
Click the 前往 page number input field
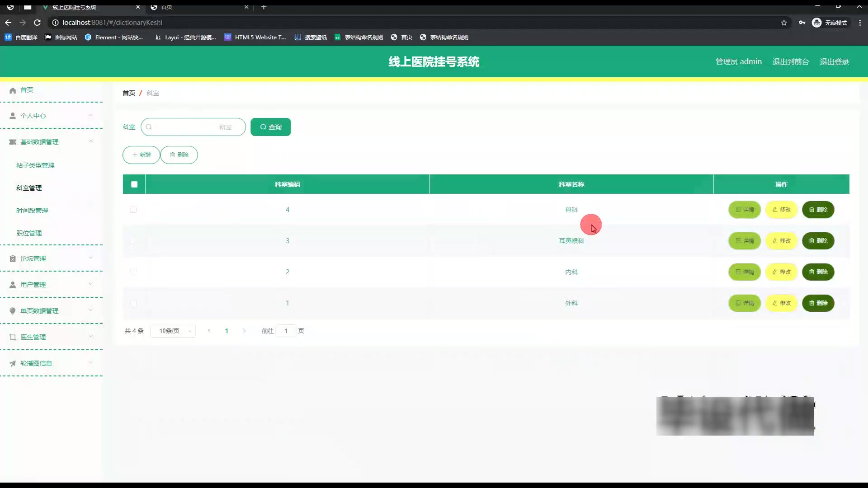click(286, 331)
